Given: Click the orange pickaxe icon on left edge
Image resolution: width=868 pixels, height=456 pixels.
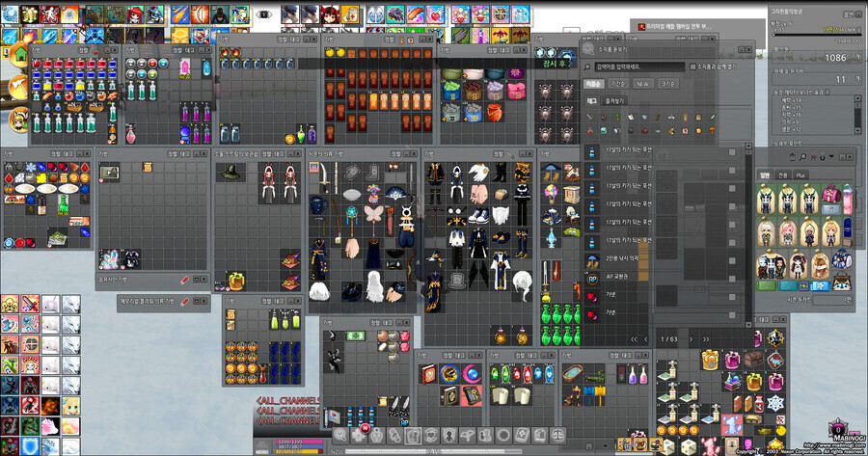Looking at the screenshot, I should click(x=16, y=88).
